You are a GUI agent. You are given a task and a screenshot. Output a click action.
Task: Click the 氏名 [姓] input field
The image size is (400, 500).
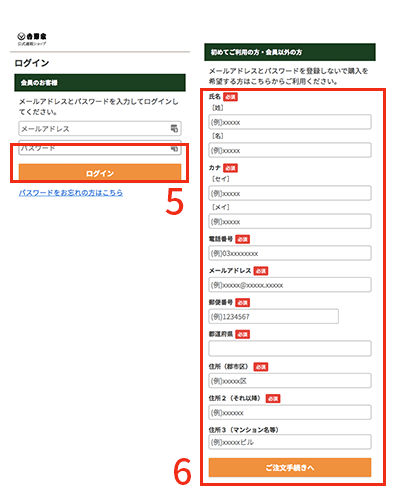pos(290,122)
